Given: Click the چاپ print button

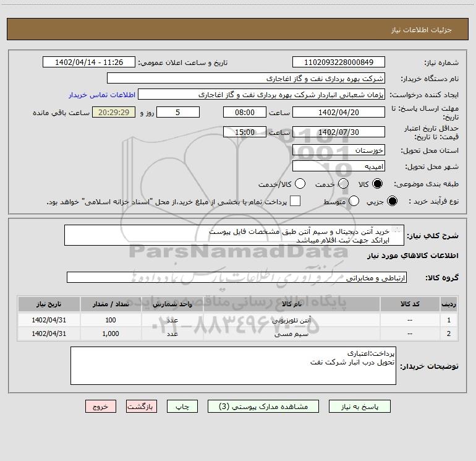Looking at the screenshot, I should 182,407.
